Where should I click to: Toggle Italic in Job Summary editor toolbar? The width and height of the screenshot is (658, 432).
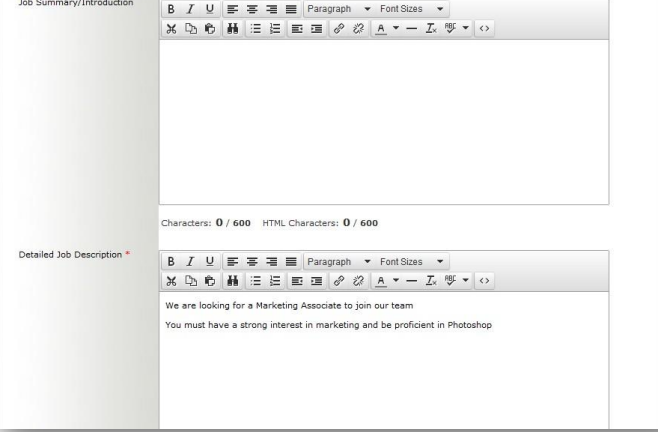(190, 9)
